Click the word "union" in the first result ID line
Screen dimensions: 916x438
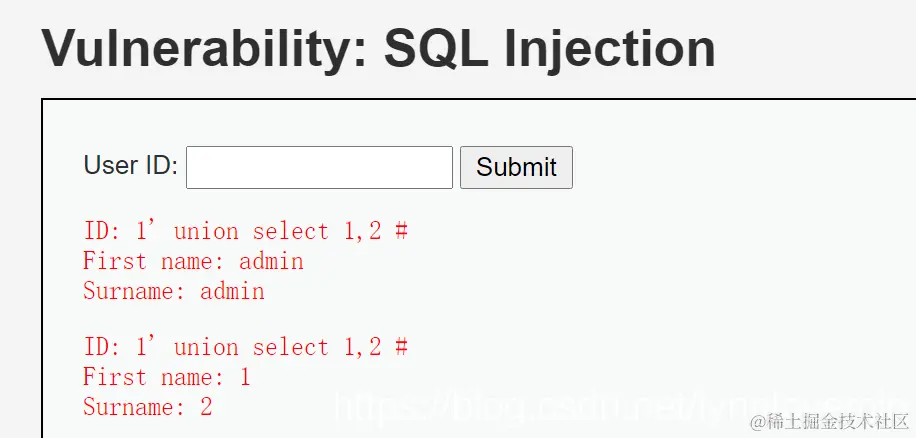click(206, 231)
